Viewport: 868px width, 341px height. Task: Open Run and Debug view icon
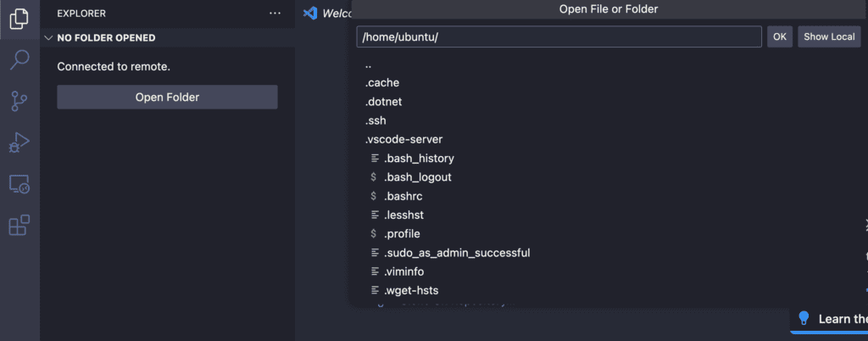point(19,143)
